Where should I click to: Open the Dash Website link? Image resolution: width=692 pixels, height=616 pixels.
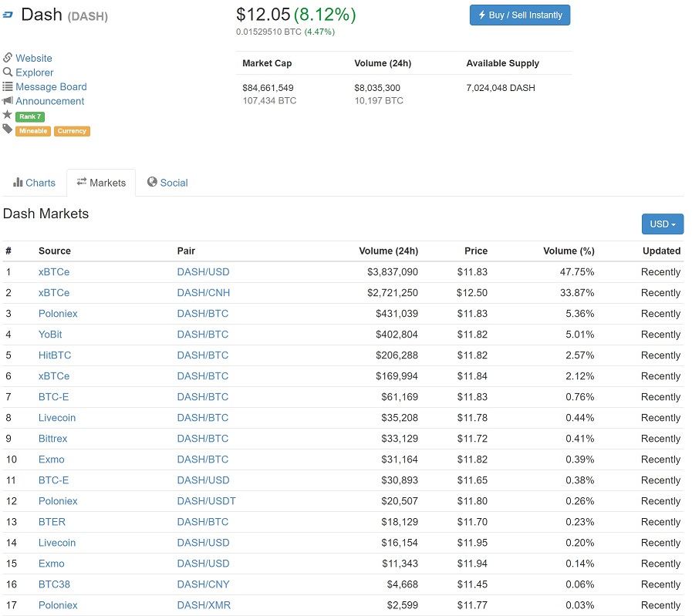[x=34, y=58]
